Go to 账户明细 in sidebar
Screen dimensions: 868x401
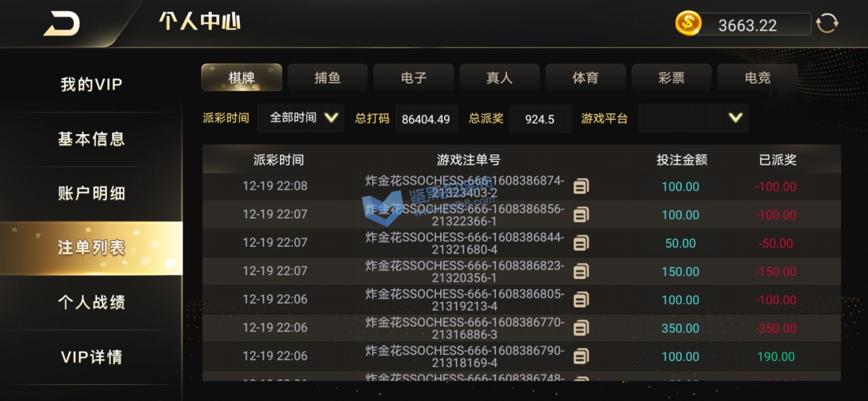[91, 193]
